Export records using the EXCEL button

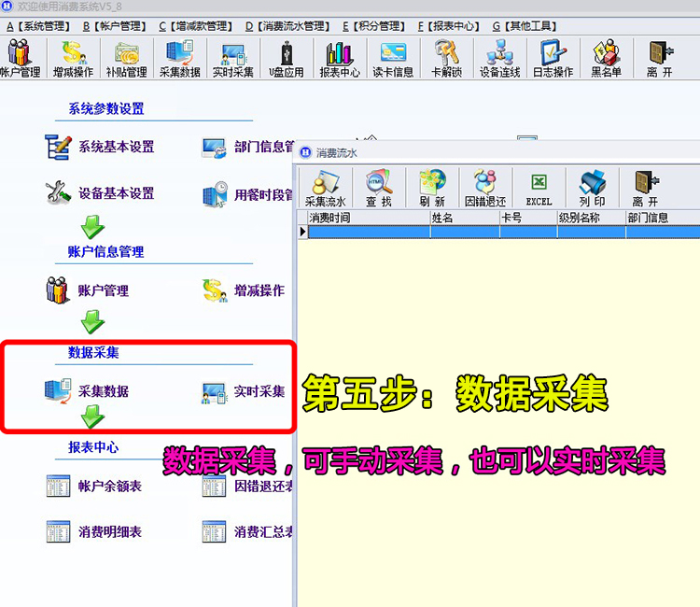point(539,188)
